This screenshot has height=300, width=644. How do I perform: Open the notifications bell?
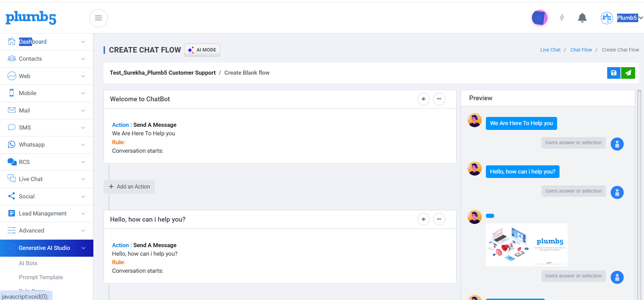(582, 18)
